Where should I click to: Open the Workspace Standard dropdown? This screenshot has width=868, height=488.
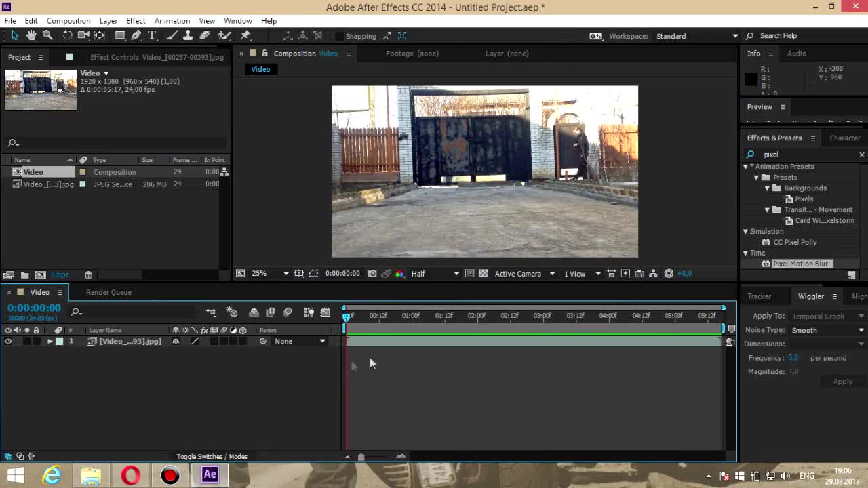(x=697, y=36)
